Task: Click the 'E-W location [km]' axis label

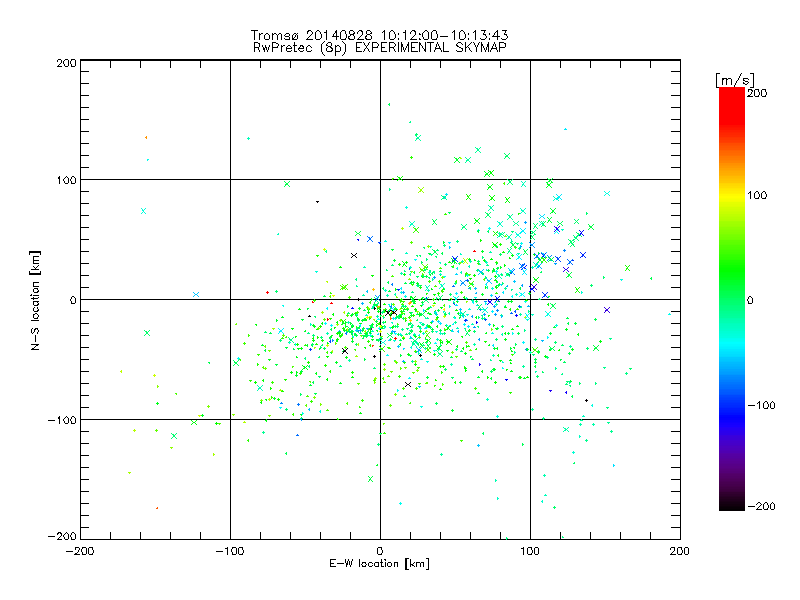Action: (x=379, y=564)
